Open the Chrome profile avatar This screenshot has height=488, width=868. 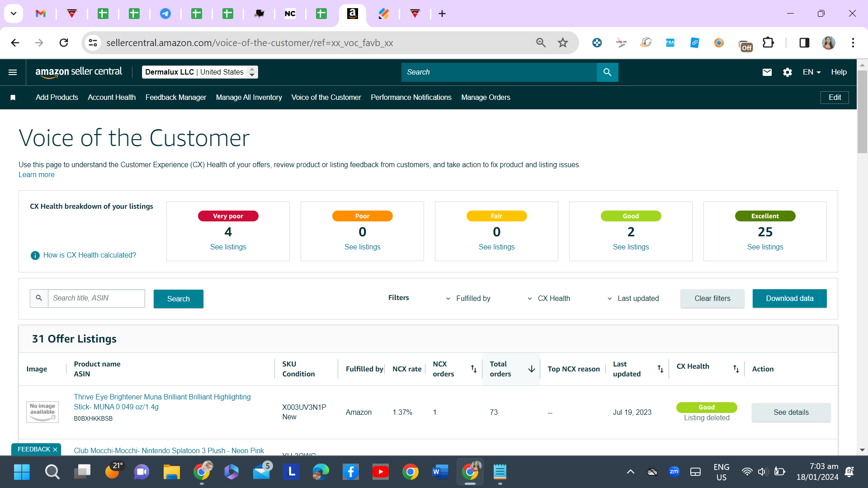(x=829, y=43)
